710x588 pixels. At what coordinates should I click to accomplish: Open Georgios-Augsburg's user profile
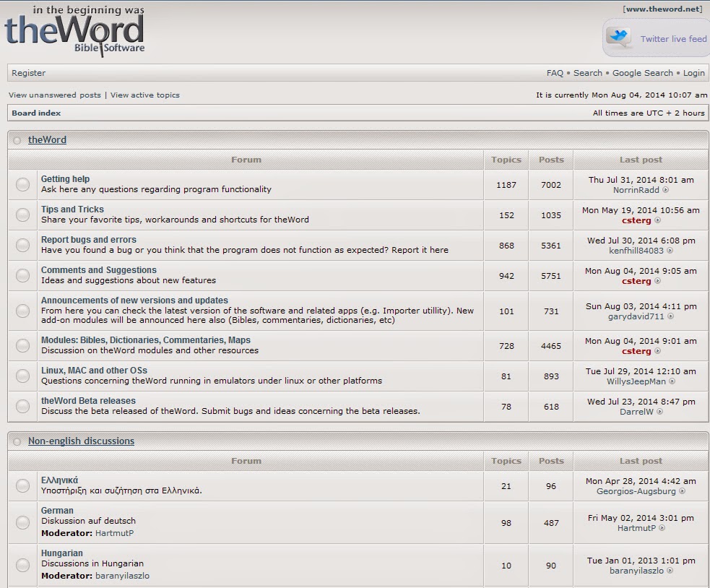click(x=636, y=491)
